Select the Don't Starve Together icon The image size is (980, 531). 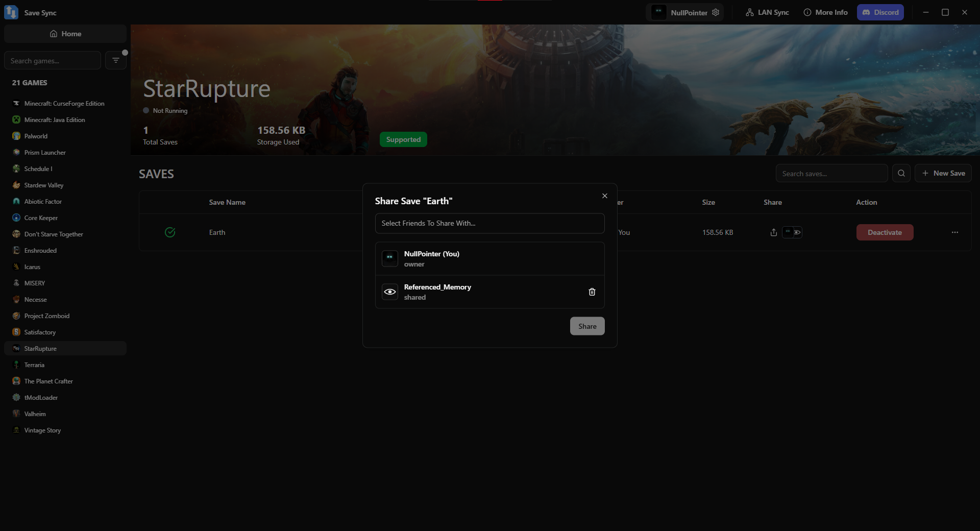click(16, 234)
